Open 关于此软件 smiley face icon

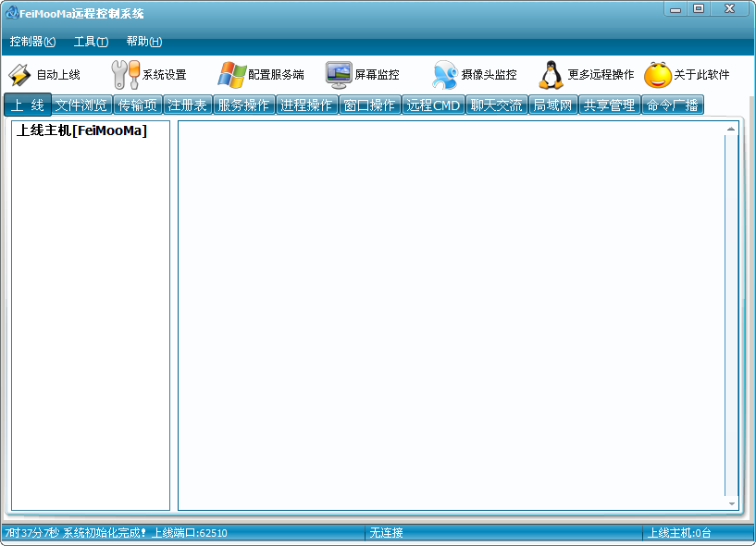(x=658, y=75)
